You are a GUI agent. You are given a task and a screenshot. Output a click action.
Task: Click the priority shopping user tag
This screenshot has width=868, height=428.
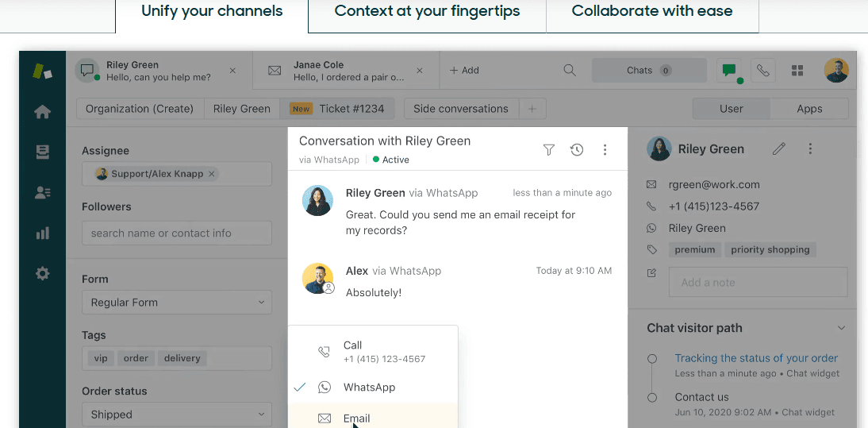coord(770,249)
